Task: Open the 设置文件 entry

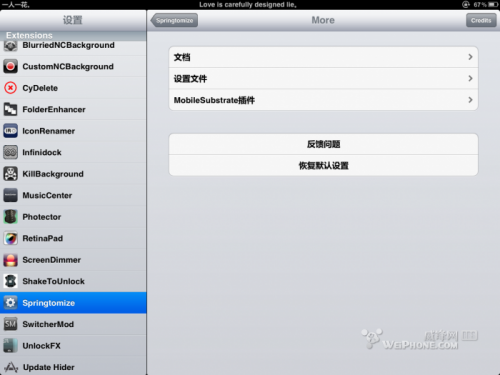Action: point(323,78)
